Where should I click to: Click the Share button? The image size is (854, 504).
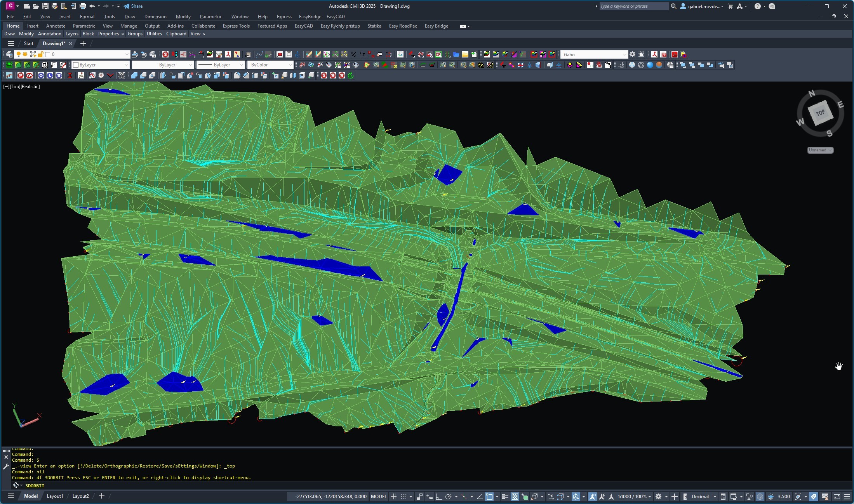pyautogui.click(x=133, y=6)
